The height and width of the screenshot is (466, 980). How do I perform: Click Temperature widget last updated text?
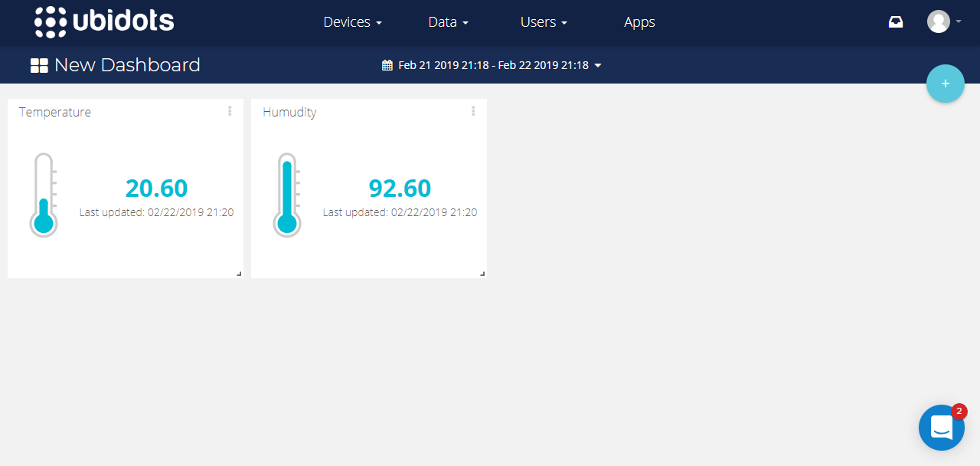pos(157,212)
